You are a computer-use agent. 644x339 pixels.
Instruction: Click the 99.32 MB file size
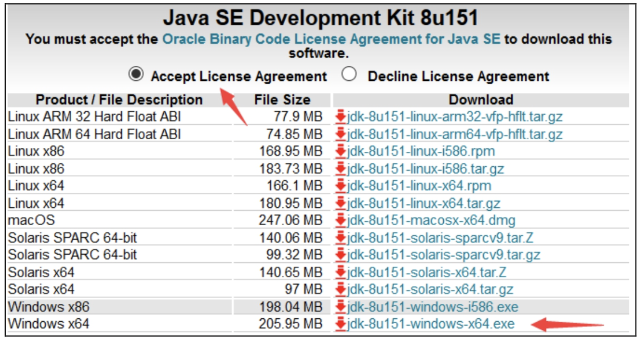(x=294, y=255)
